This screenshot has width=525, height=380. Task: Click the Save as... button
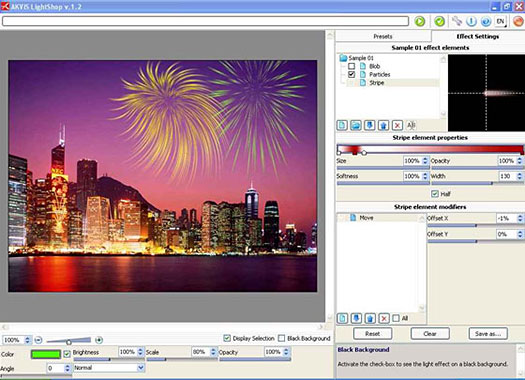pos(488,333)
